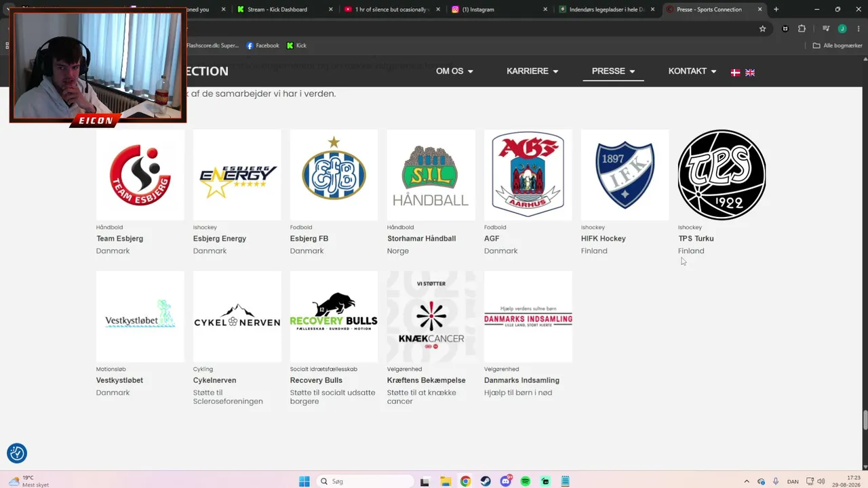
Task: Show hidden system tray icons
Action: [747, 481]
